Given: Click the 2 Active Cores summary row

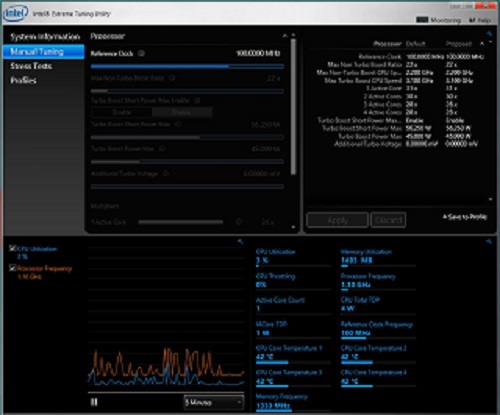Looking at the screenshot, I should [410, 96].
